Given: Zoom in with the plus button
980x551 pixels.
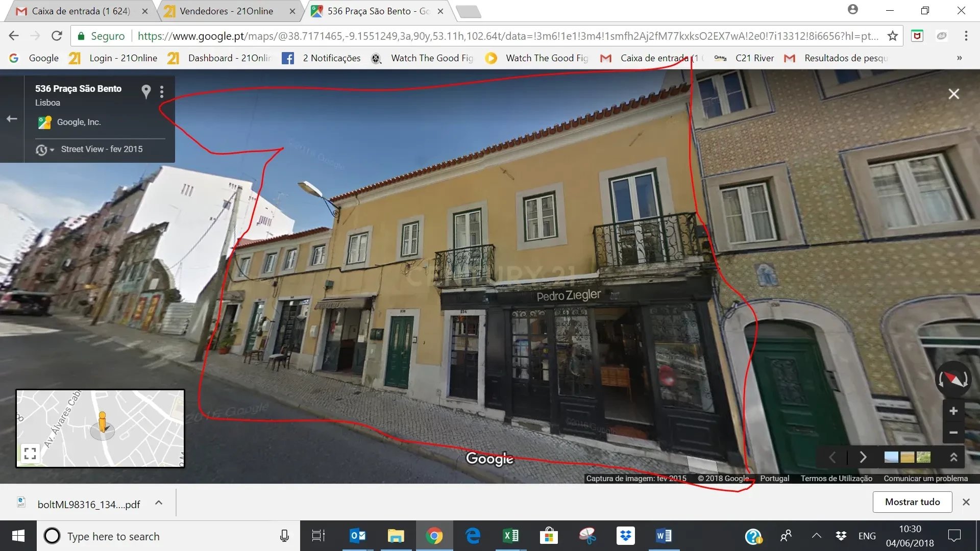Looking at the screenshot, I should pos(953,411).
